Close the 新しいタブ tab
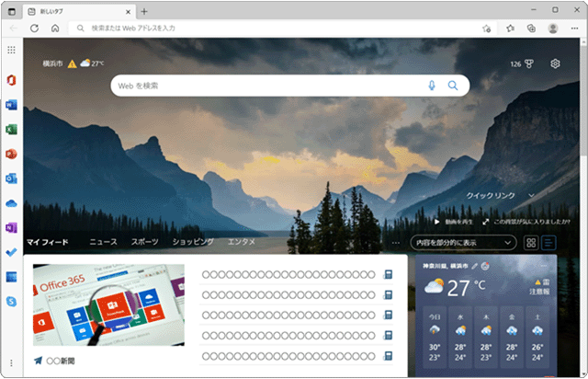 tap(128, 12)
